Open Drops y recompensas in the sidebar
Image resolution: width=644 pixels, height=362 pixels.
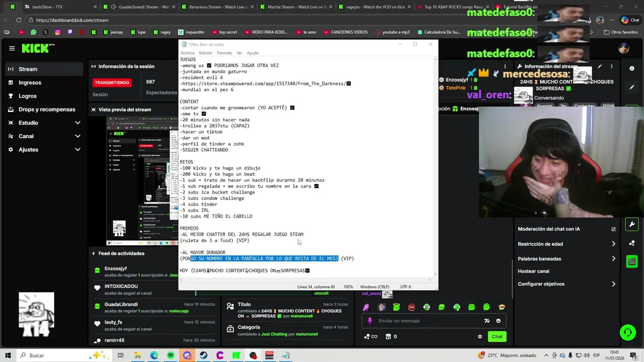coord(44,109)
